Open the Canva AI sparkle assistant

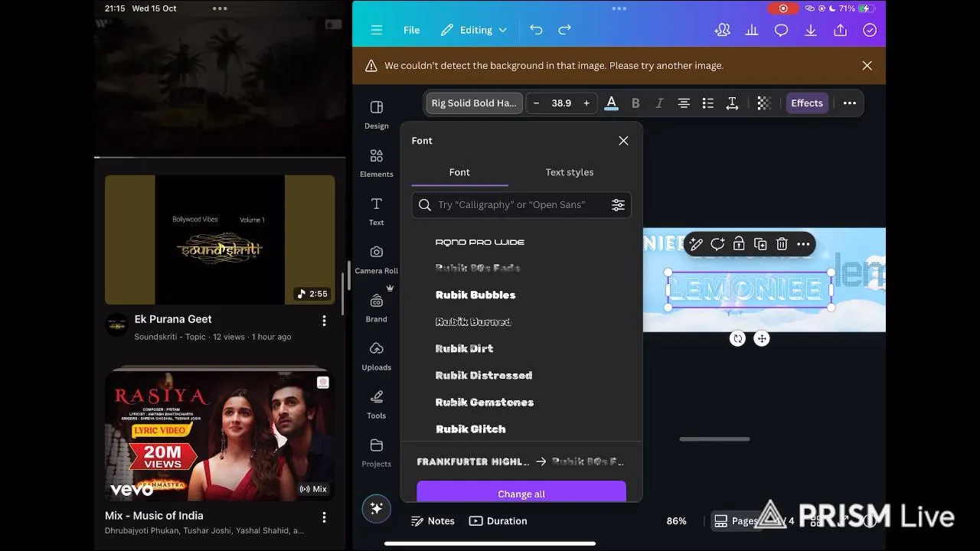point(376,509)
